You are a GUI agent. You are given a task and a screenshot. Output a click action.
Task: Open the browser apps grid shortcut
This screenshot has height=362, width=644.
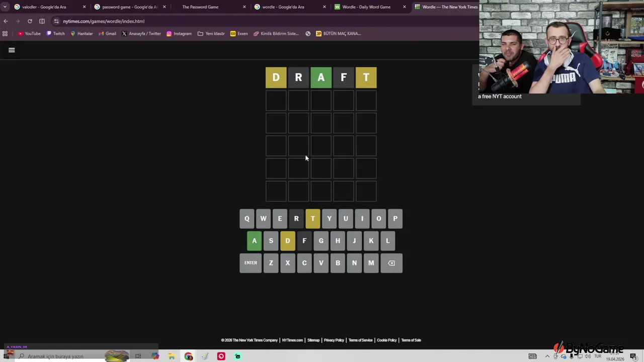[5, 34]
